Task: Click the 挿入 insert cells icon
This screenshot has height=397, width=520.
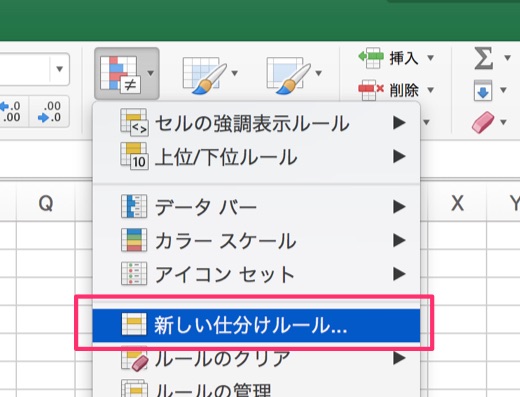Action: pyautogui.click(x=371, y=58)
